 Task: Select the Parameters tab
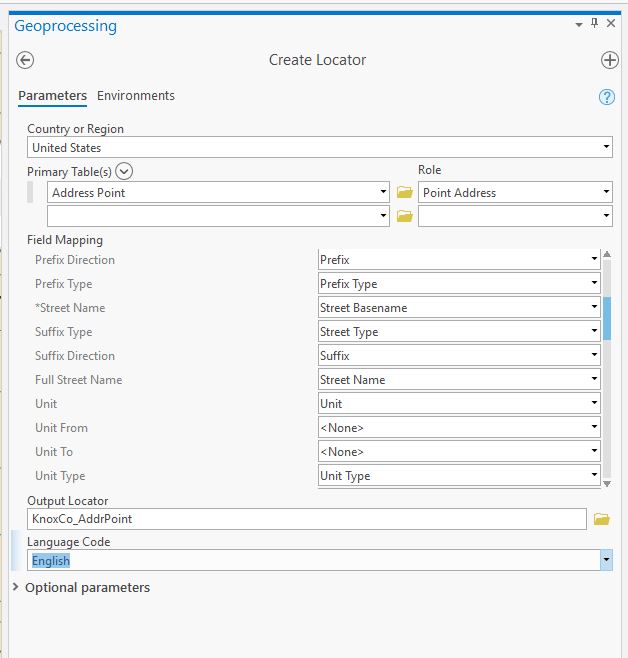click(52, 96)
